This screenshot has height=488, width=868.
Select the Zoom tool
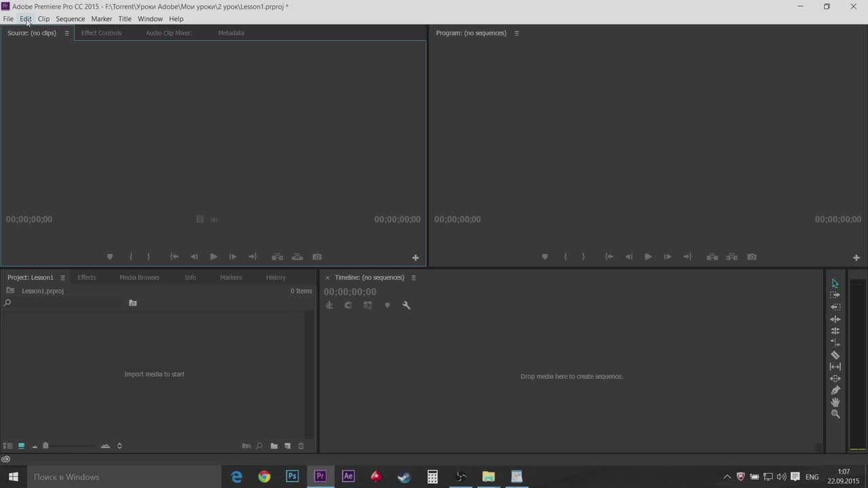(x=835, y=414)
